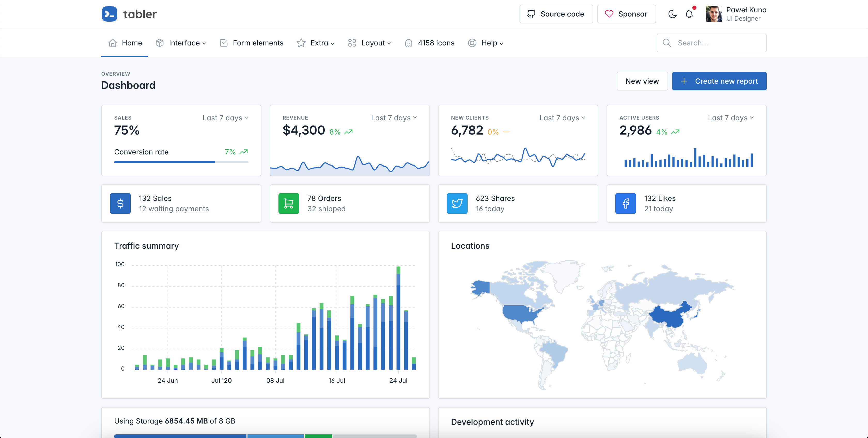Open Active Users Last 7 days dropdown
Viewport: 868px width, 438px height.
[731, 118]
